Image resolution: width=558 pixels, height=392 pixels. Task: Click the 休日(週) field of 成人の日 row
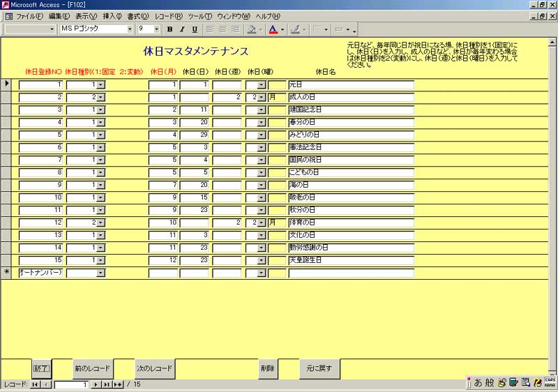click(227, 97)
